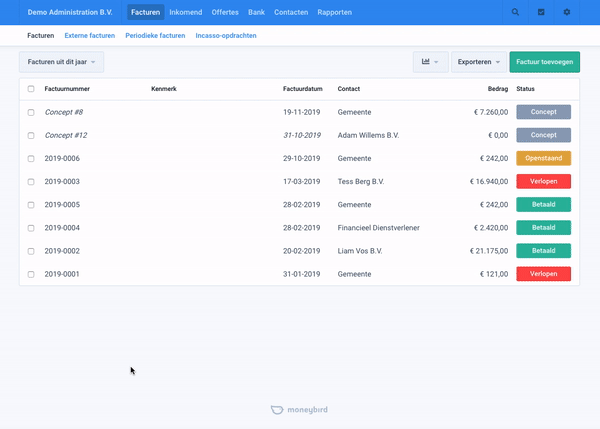Viewport: 600px width, 429px height.
Task: Go to the Inkomend menu
Action: (x=186, y=12)
